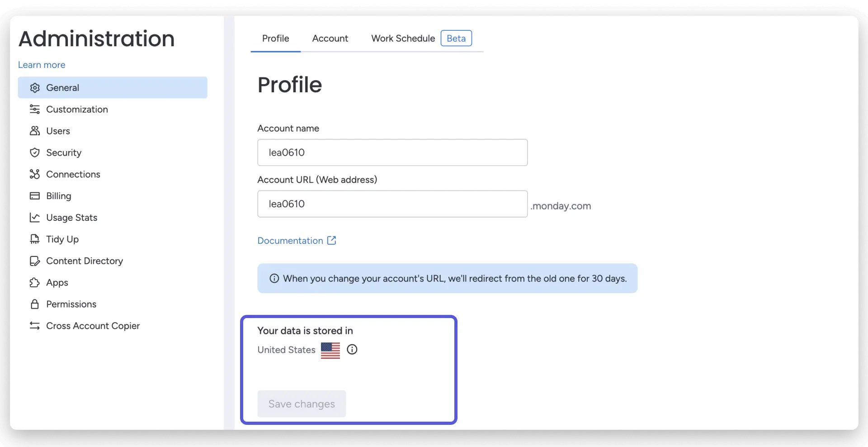Select the Cross Account Copier arrows icon
868x447 pixels.
35,325
